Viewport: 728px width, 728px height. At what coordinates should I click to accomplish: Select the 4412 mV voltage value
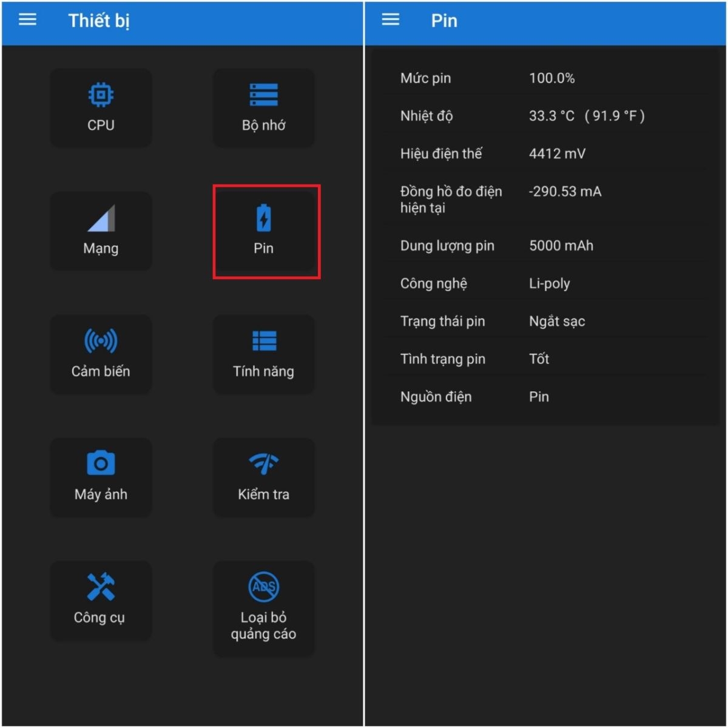click(x=557, y=153)
